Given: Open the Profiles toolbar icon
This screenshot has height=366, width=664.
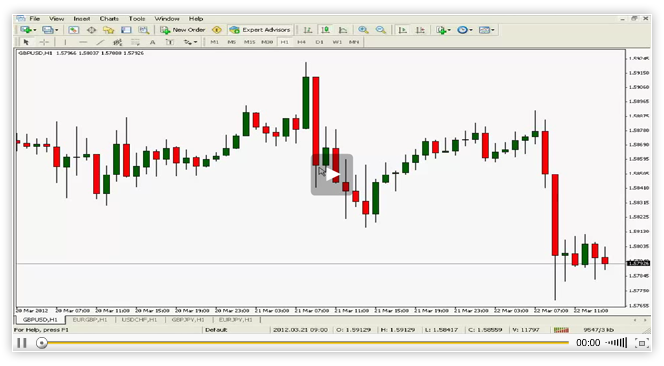Looking at the screenshot, I should pos(49,30).
